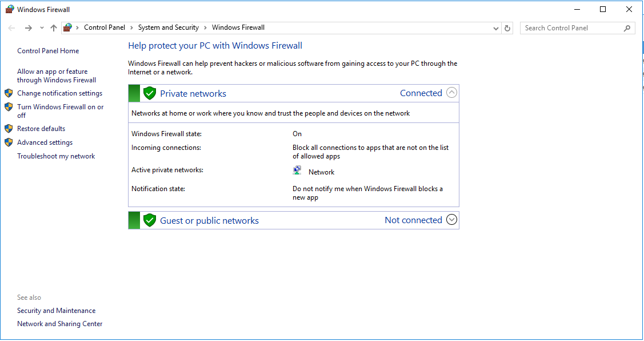Refresh the Windows Firewall page
The height and width of the screenshot is (341, 644).
[507, 29]
